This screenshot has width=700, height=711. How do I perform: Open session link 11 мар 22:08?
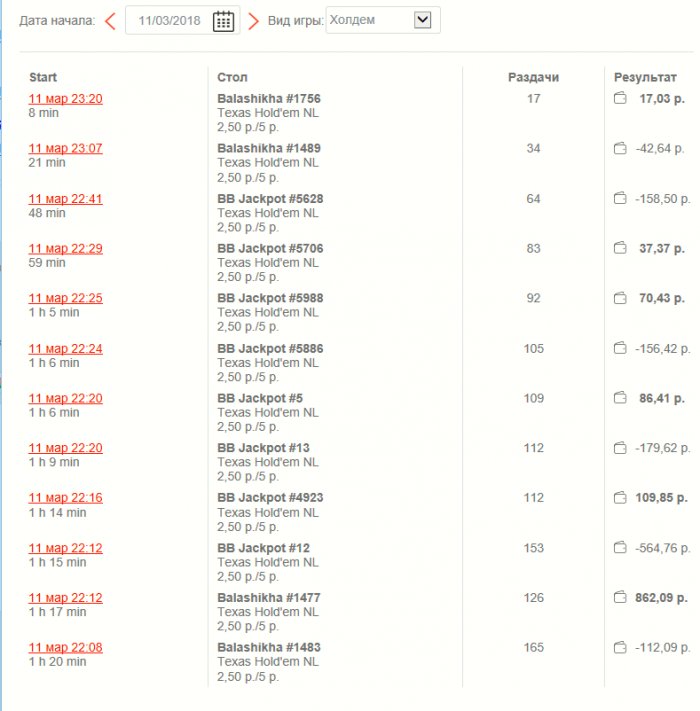(65, 648)
